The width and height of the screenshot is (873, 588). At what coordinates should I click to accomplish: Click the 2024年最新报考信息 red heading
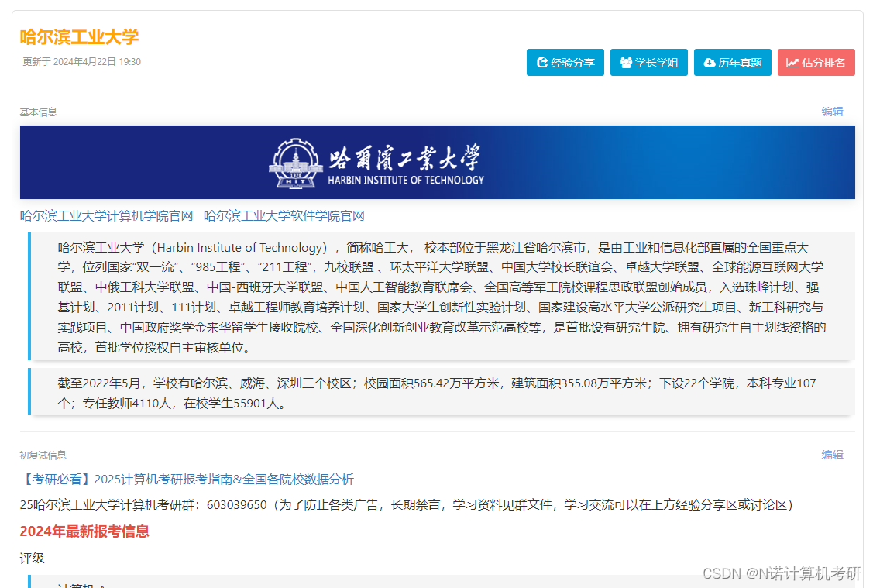coord(84,531)
